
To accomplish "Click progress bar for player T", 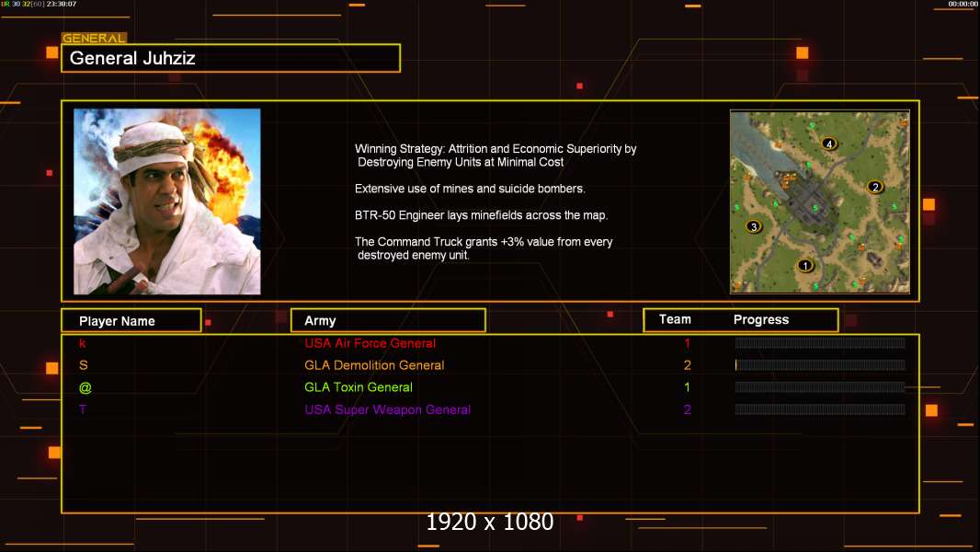I will tap(820, 409).
